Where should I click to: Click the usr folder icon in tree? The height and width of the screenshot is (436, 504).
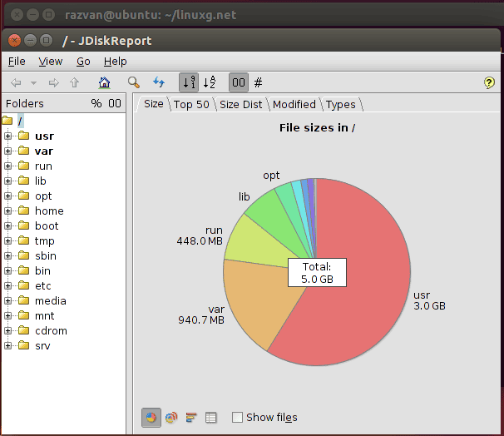23,136
